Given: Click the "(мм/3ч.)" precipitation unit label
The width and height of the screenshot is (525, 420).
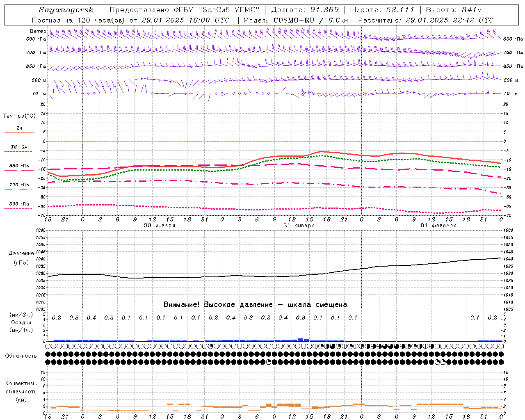Looking at the screenshot, I should [21, 315].
